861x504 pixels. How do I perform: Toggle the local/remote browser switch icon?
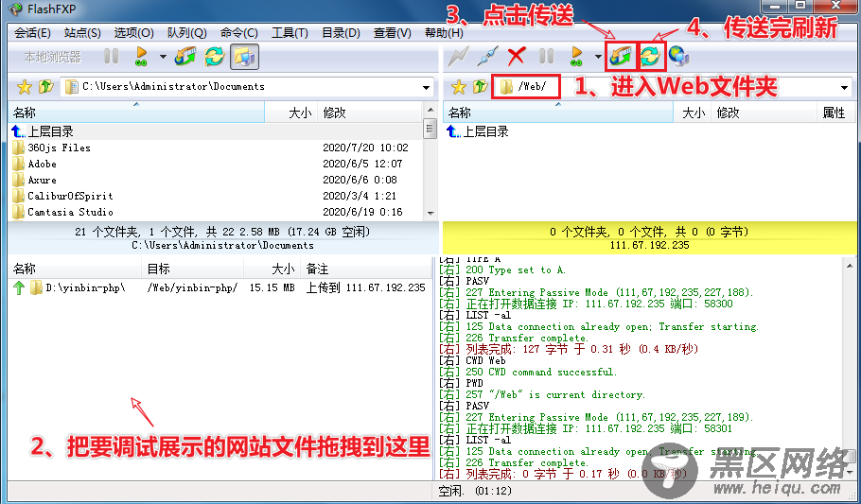(x=244, y=56)
